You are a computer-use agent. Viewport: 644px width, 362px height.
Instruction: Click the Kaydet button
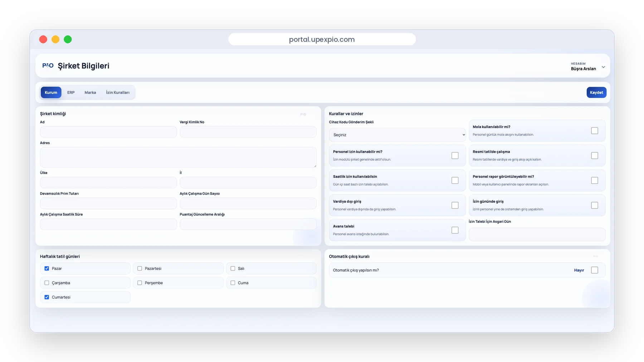coord(596,92)
